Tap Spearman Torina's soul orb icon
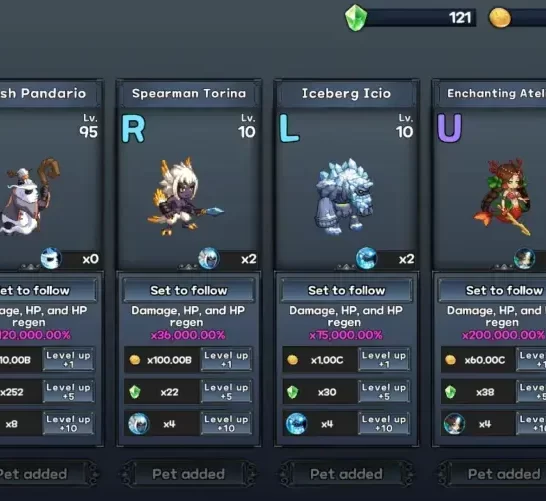 coord(209,258)
